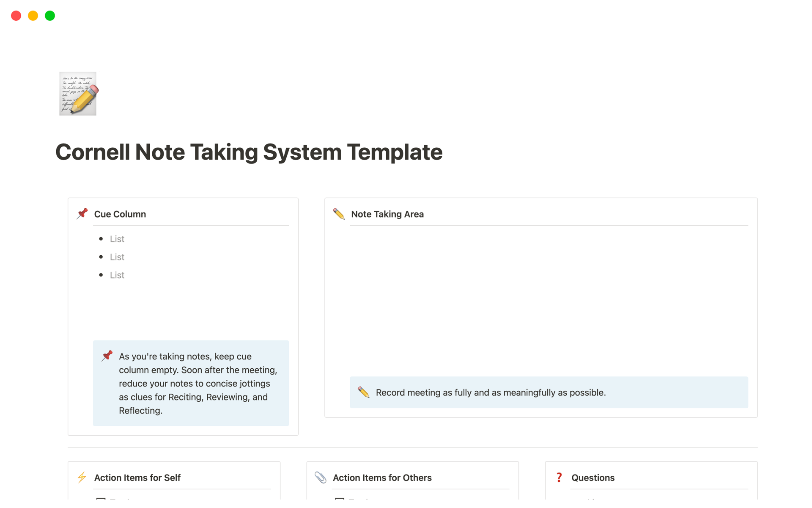812x508 pixels.
Task: Select the Action Items for Others heading
Action: pos(382,478)
